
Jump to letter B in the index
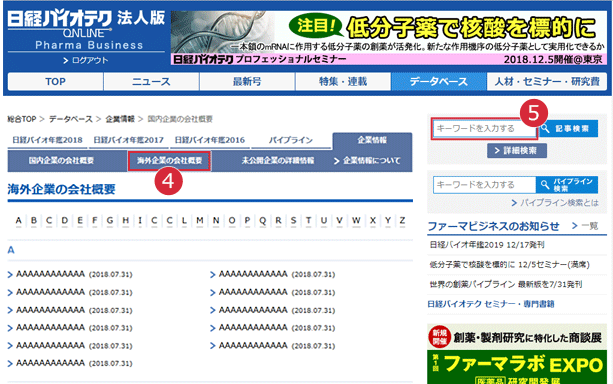pyautogui.click(x=34, y=221)
